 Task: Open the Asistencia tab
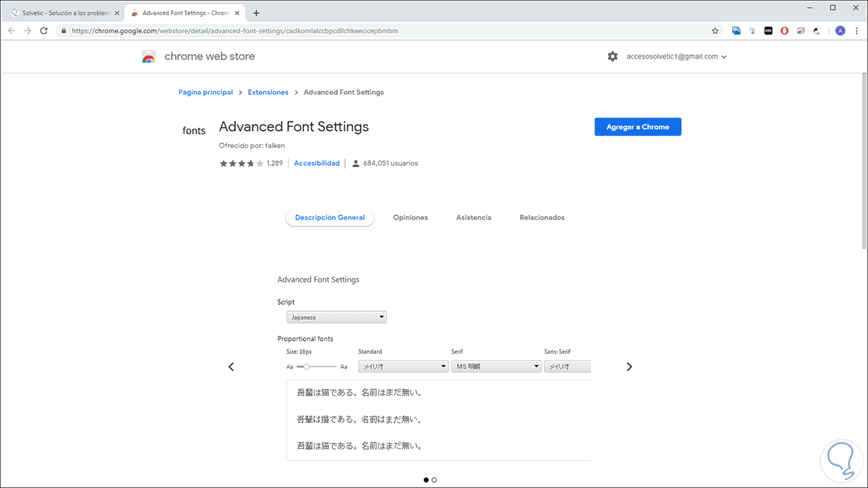coord(474,217)
